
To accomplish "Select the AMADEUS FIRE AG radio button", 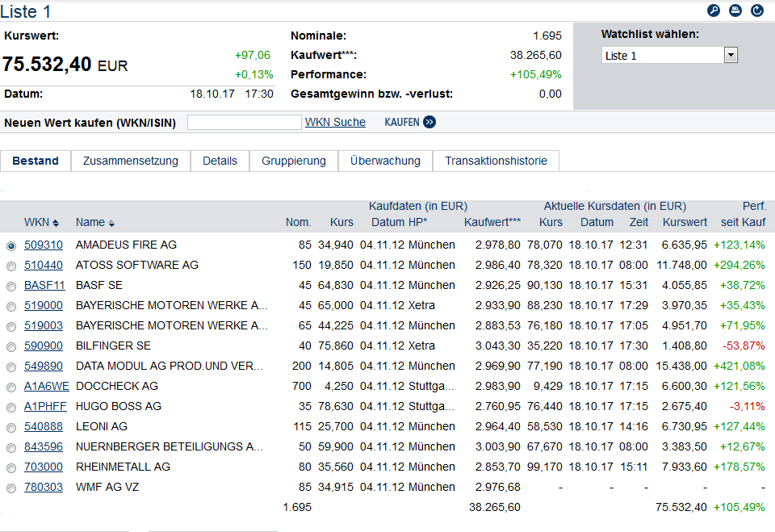I will (x=10, y=245).
